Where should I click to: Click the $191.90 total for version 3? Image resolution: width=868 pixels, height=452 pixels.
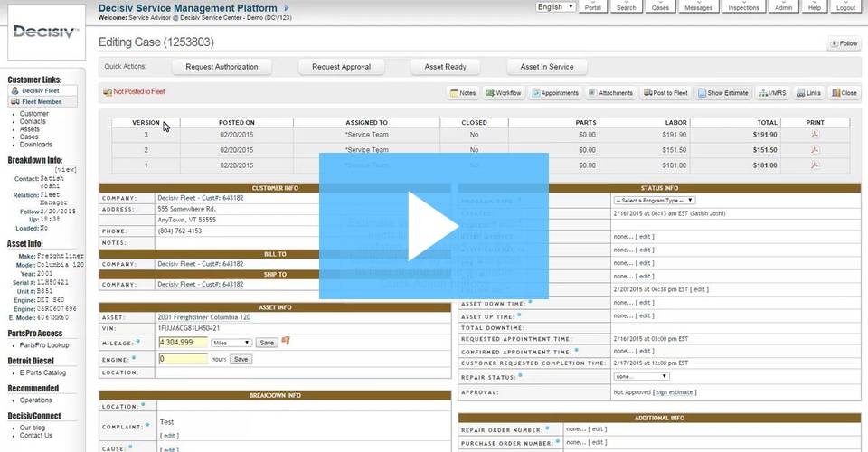tap(765, 135)
